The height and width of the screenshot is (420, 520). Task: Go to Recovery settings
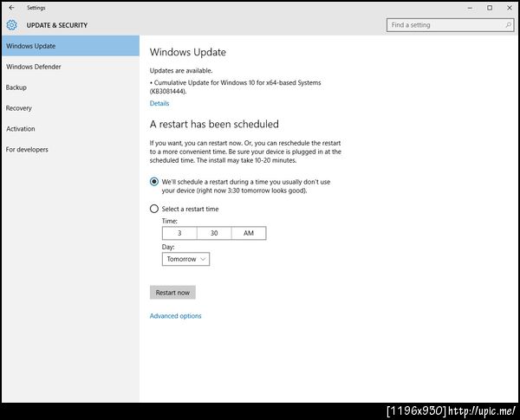point(71,108)
